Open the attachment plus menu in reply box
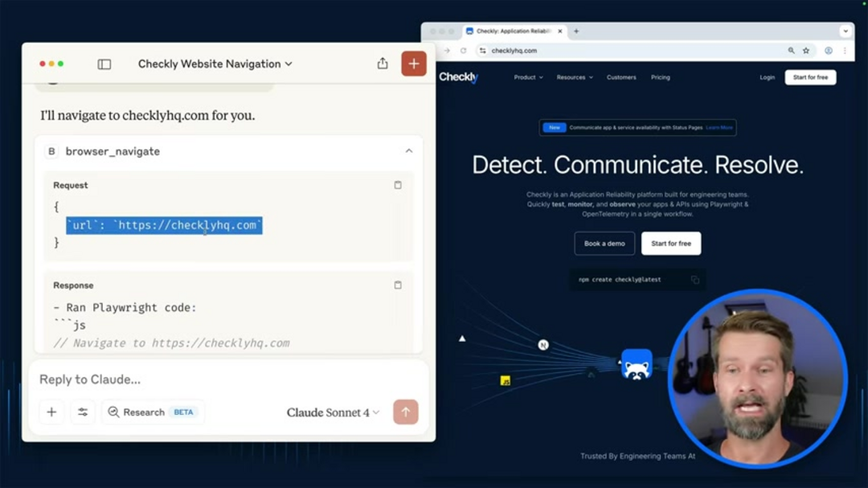 [x=51, y=412]
